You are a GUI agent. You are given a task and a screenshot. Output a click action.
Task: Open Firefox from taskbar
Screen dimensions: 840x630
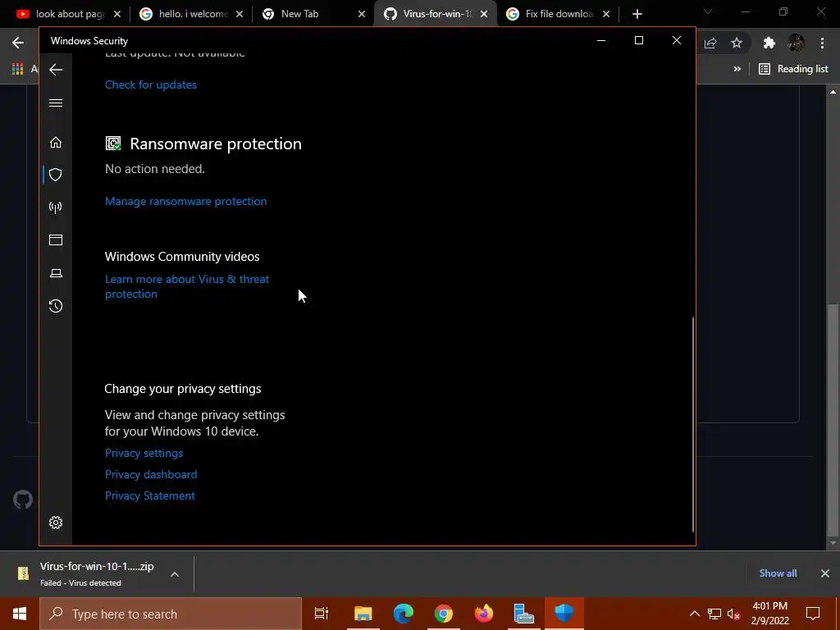coord(484,614)
